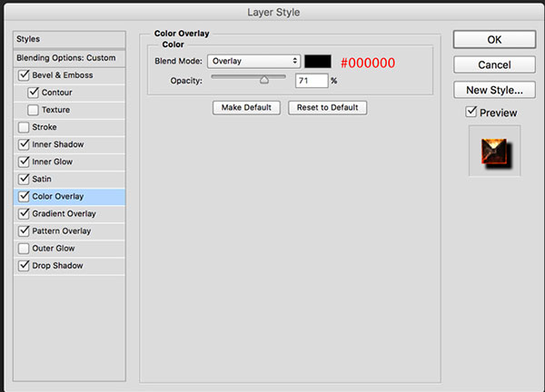This screenshot has height=392, width=545.
Task: Click the Opacity slider handle
Action: point(264,80)
